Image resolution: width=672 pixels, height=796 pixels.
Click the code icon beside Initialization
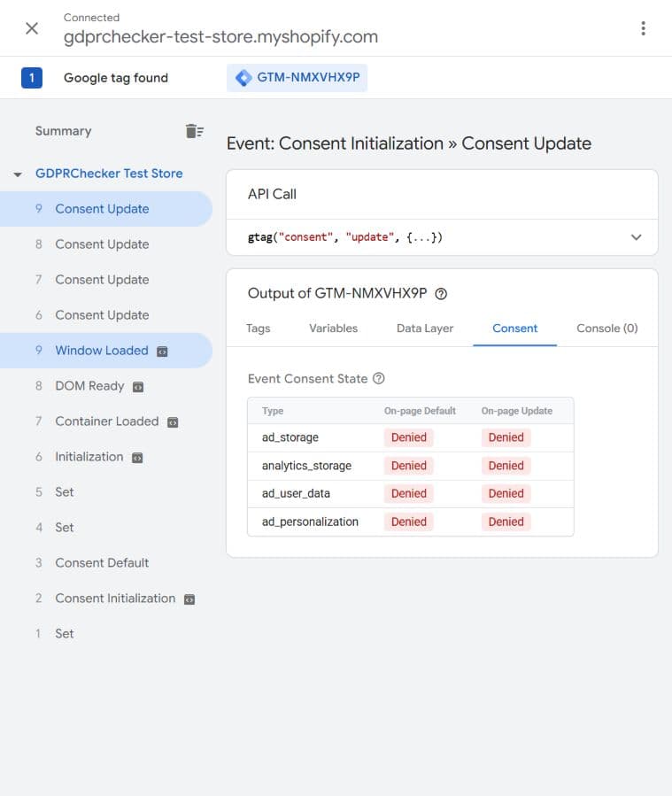pyautogui.click(x=137, y=458)
